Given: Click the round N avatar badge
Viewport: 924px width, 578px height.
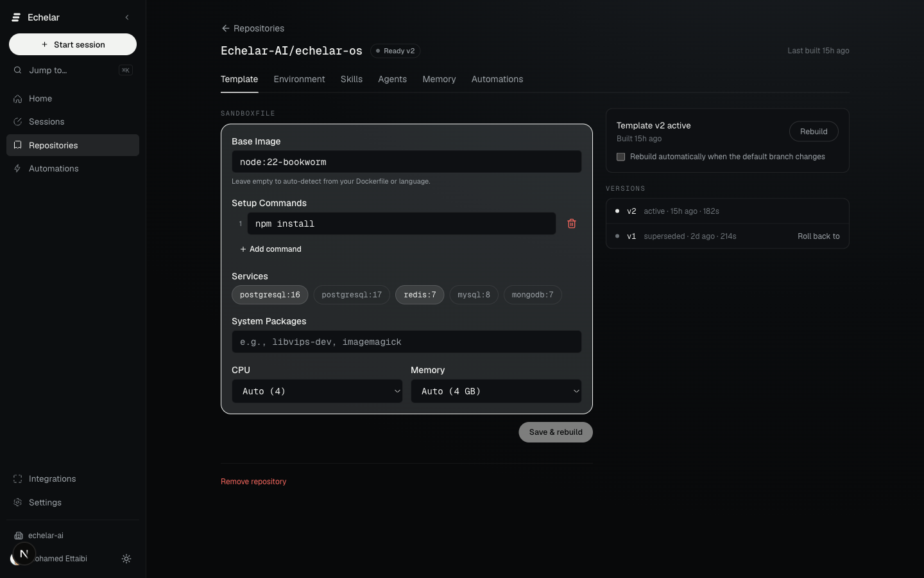Looking at the screenshot, I should 24,553.
